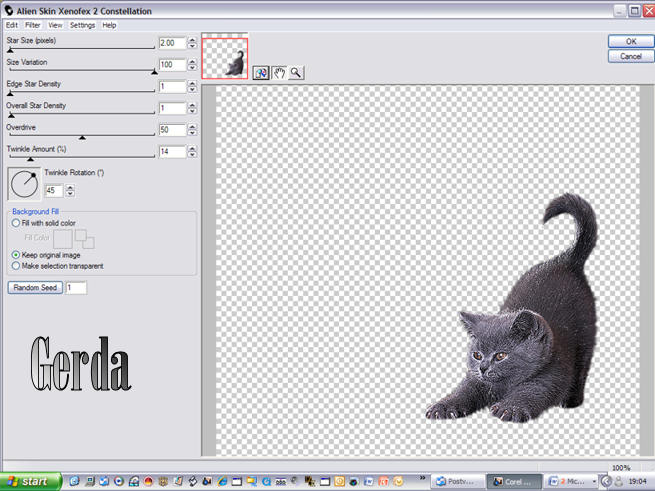Open the Windows start menu

click(x=30, y=481)
